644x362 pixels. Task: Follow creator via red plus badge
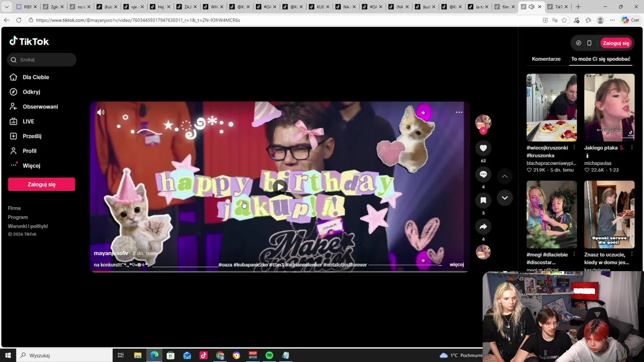[483, 131]
